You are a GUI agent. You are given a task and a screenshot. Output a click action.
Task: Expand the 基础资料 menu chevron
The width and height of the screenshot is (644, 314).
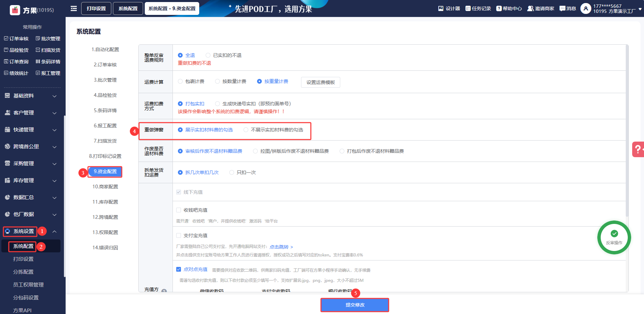(54, 96)
